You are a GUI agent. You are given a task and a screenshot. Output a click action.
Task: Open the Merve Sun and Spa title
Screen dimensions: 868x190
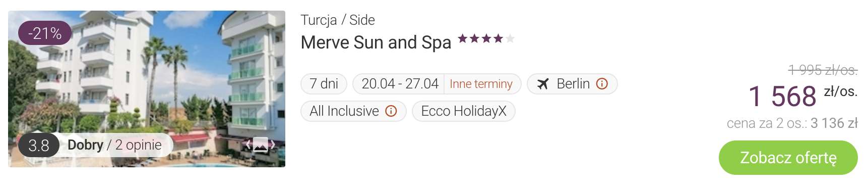[x=376, y=42]
